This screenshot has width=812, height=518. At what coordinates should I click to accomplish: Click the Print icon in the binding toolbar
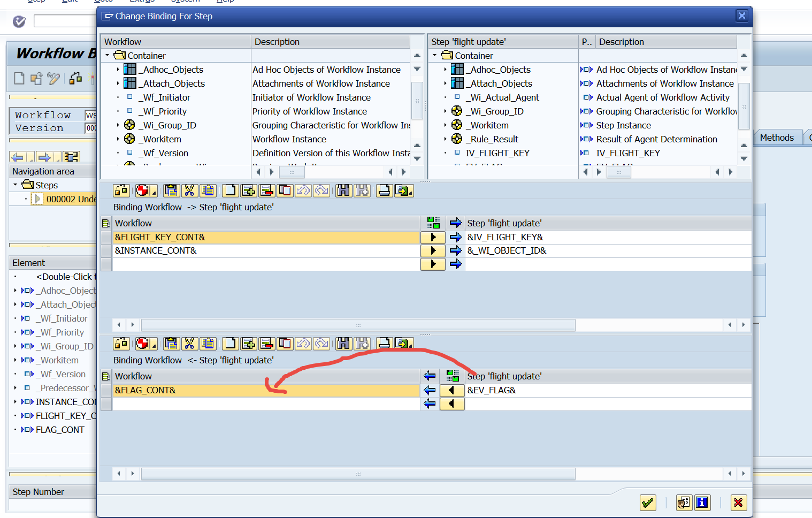point(384,191)
